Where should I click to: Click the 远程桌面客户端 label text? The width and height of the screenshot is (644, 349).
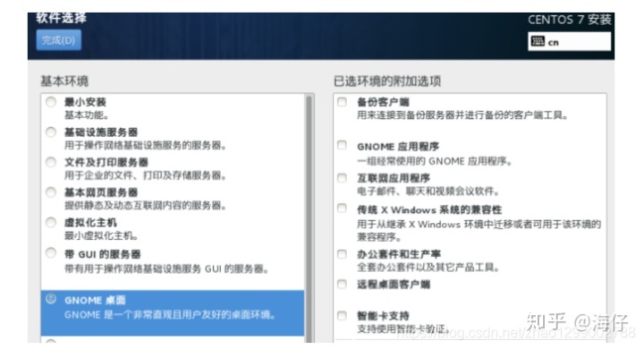click(x=394, y=284)
